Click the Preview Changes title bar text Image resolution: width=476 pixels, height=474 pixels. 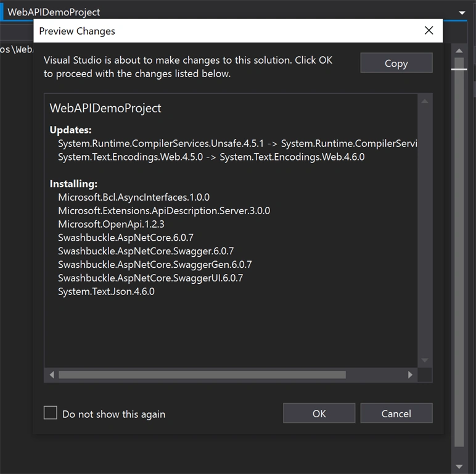77,31
